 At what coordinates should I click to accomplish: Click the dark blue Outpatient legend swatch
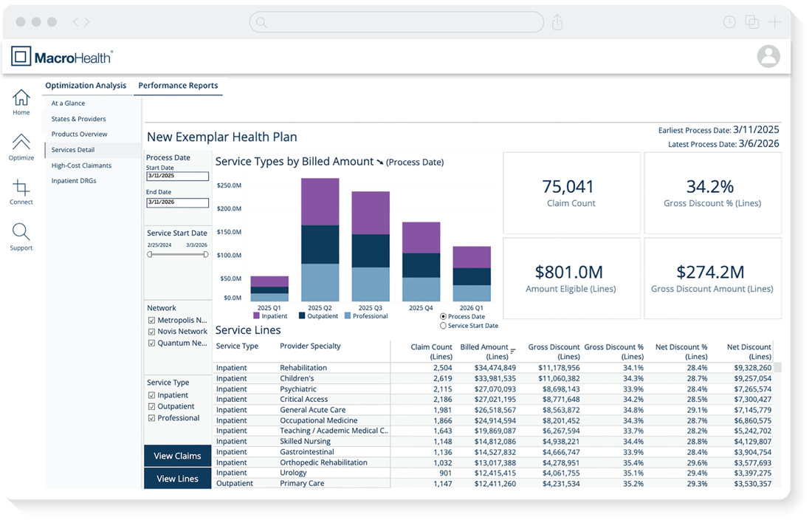click(302, 315)
